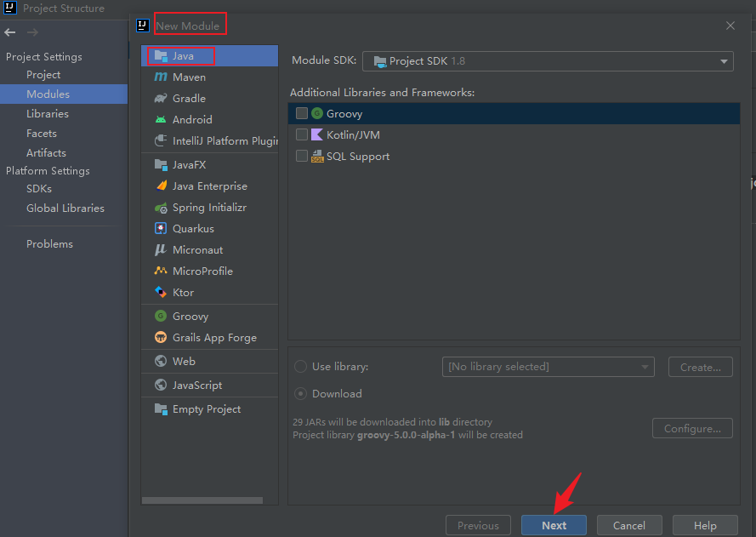Viewport: 756px width, 537px height.
Task: Click the Ktor icon
Action: pyautogui.click(x=161, y=293)
